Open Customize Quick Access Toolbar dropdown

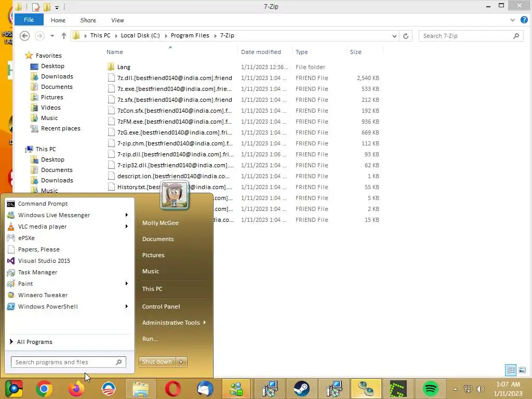(57, 7)
